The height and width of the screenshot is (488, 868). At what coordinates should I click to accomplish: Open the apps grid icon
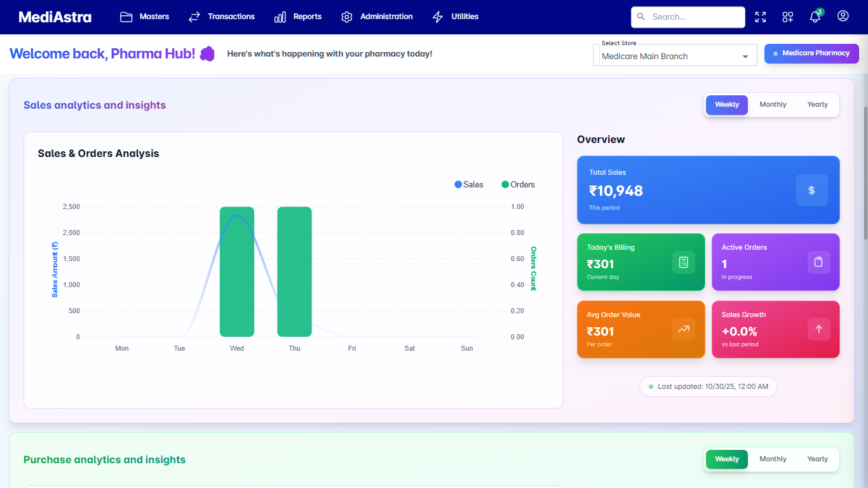coord(787,17)
